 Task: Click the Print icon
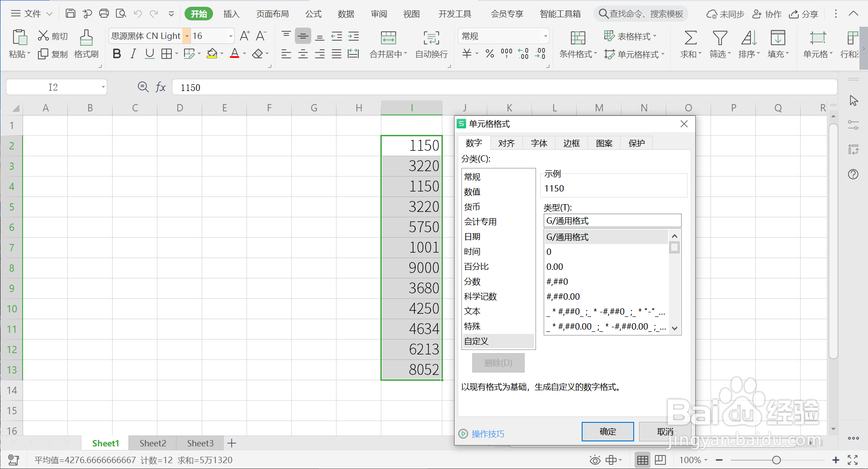(x=104, y=14)
